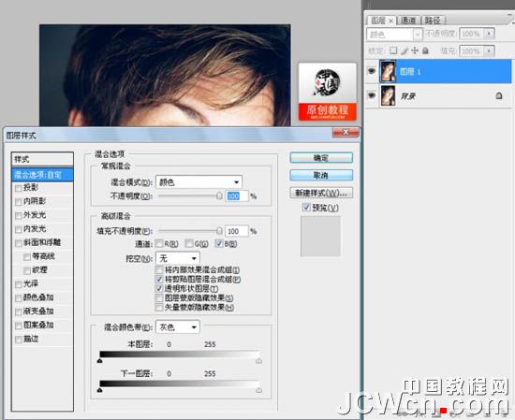Viewport: 515px width, 420px height.
Task: Open the 混合颜色带 dropdown showing 灰色
Action: click(x=178, y=326)
